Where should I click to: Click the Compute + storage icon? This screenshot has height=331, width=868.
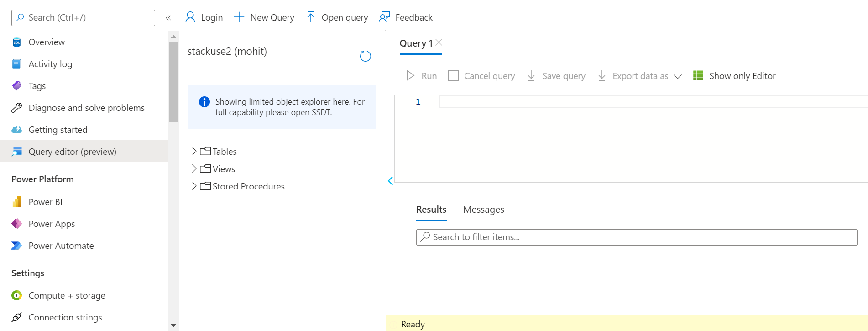click(17, 295)
